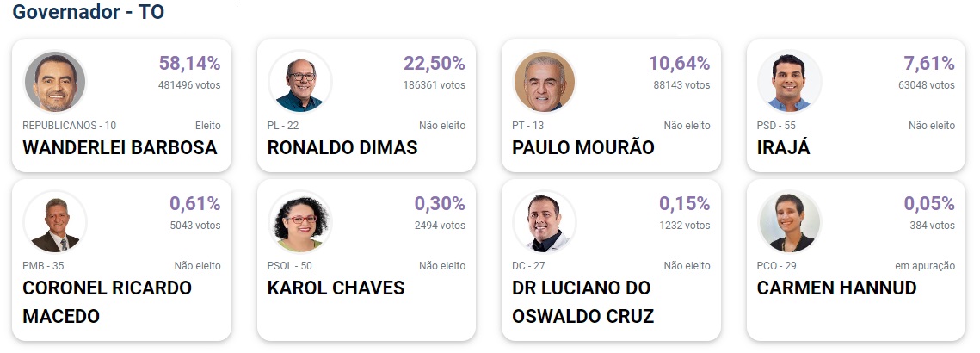Screen dimensions: 980x353
Task: Open the KAROL CHAVES name link
Action: [x=336, y=288]
